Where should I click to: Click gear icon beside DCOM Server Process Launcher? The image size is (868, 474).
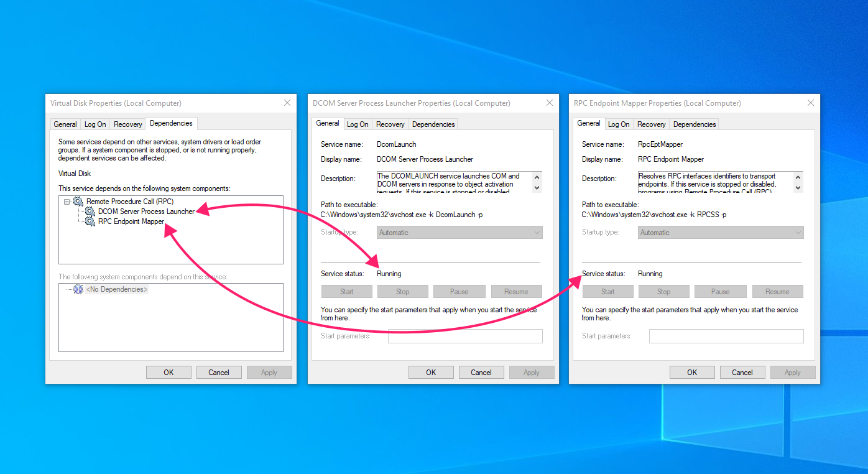[90, 211]
